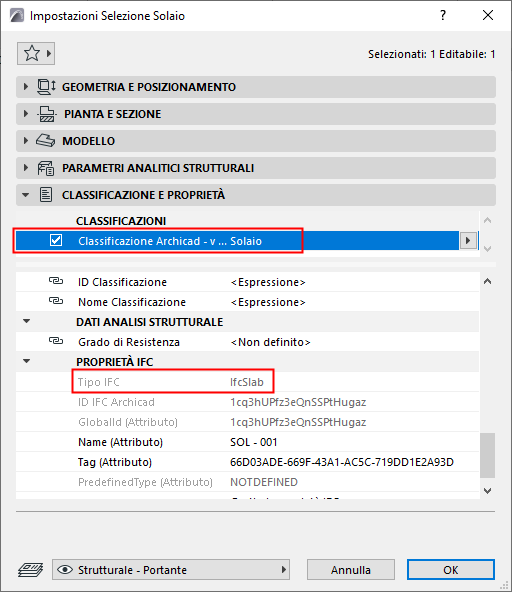Select the PredefinedType (Attributo) row
Viewport: 512px width, 592px height.
click(x=247, y=482)
